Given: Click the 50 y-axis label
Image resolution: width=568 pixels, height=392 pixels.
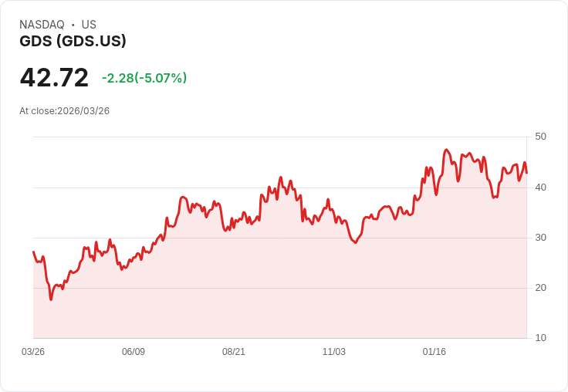Looking at the screenshot, I should (540, 137).
